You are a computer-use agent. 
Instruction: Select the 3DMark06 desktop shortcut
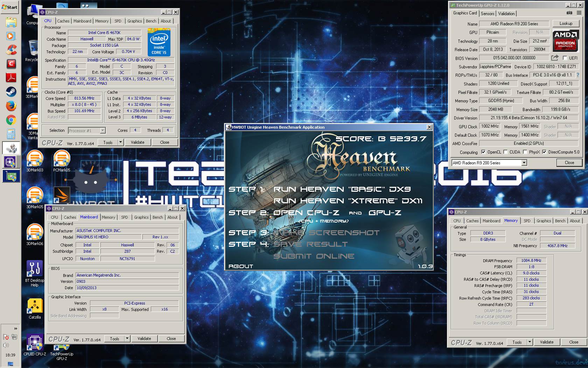(x=35, y=234)
